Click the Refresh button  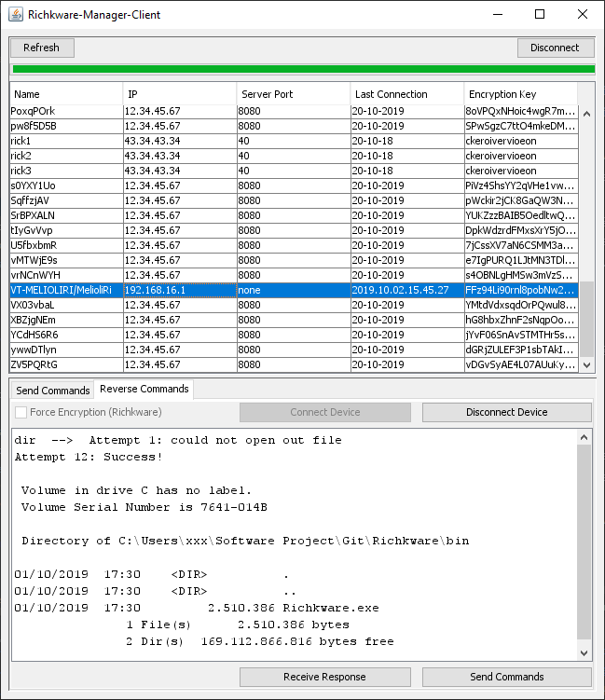(x=42, y=48)
